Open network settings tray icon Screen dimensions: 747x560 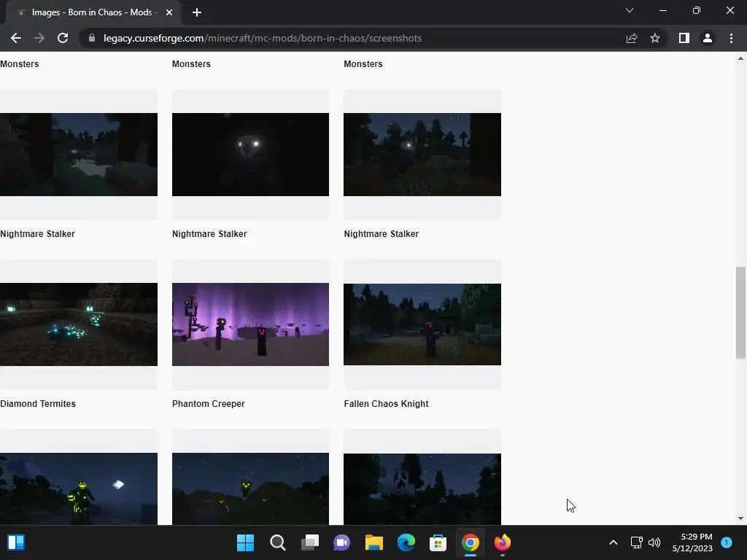(x=636, y=542)
